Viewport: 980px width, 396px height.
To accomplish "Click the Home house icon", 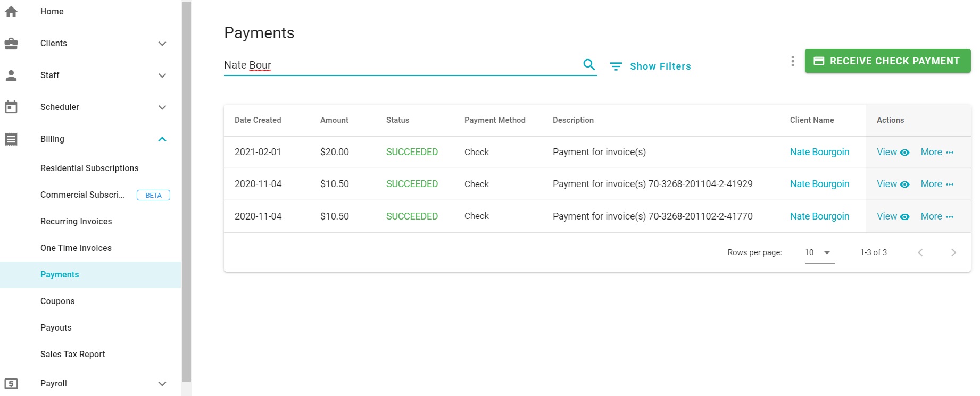I will 11,11.
